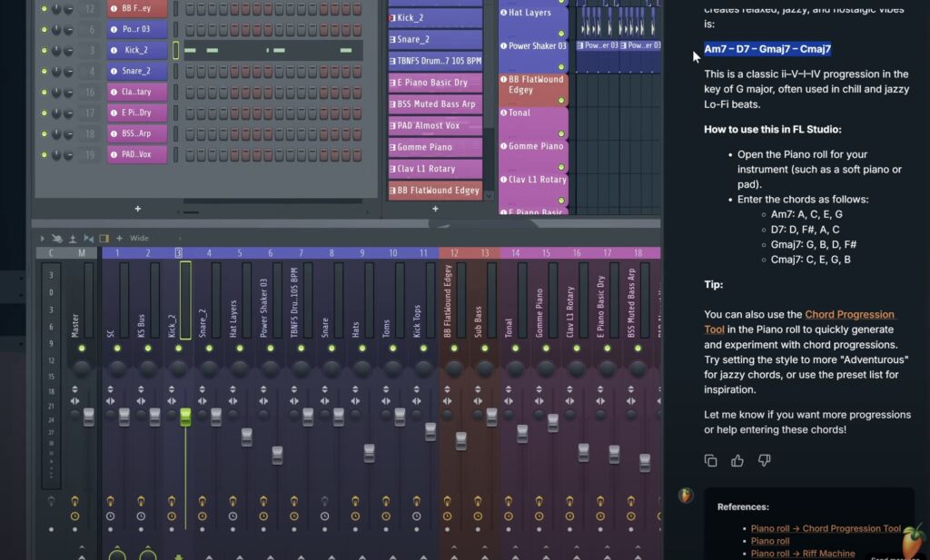
Task: Click the plus icon in mixer toolbar
Action: 119,239
